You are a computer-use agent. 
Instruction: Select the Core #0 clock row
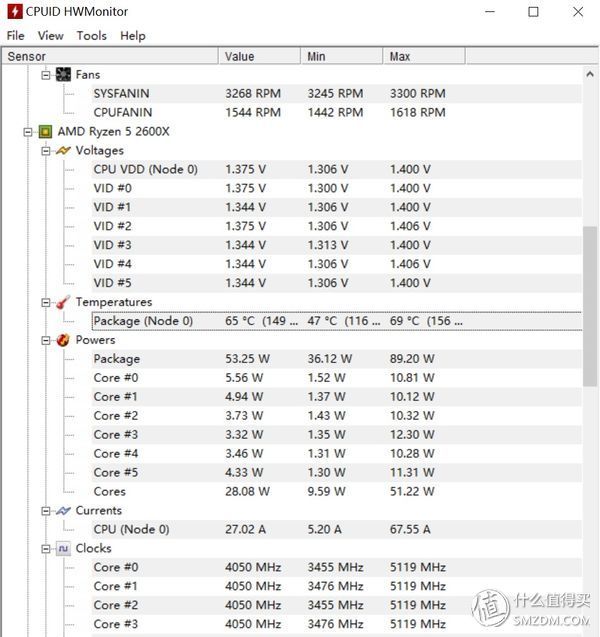click(337, 568)
